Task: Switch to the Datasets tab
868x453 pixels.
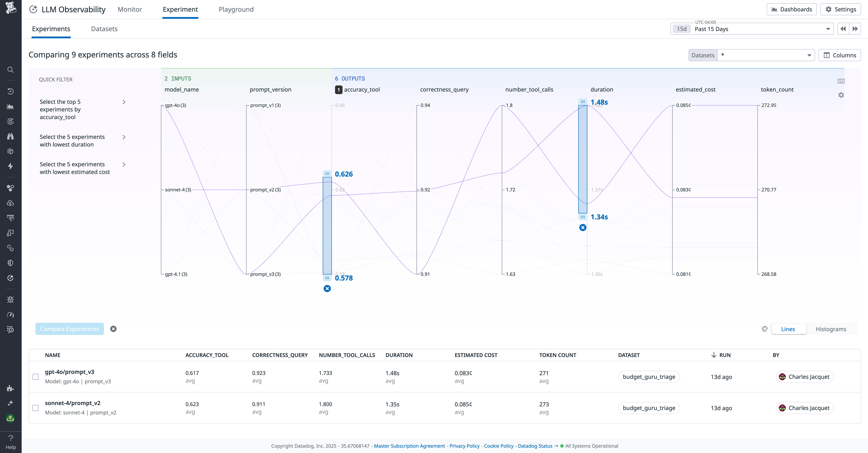Action: [104, 29]
